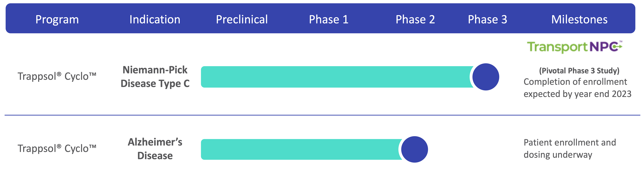The width and height of the screenshot is (644, 190).
Task: Open the Milestones column header
Action: coord(579,19)
